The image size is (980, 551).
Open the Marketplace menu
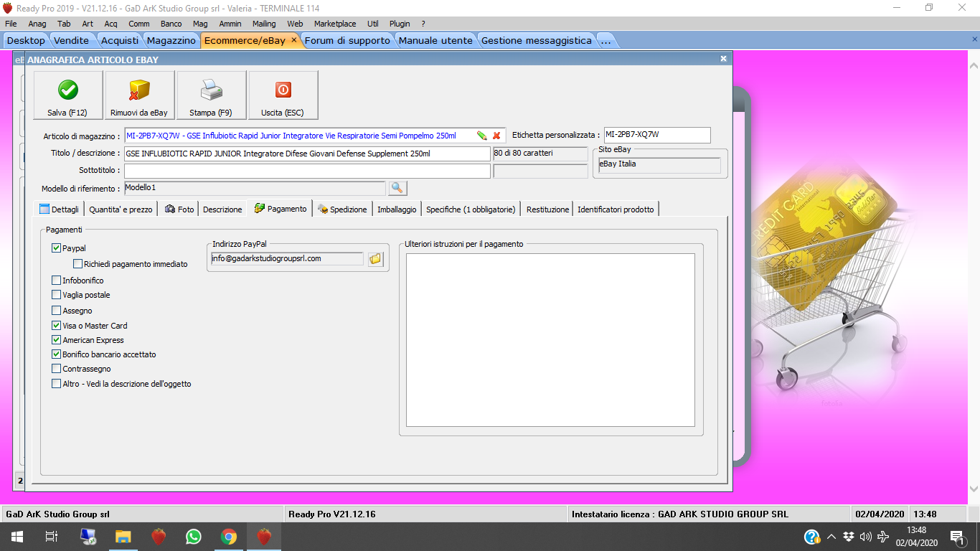click(x=335, y=24)
